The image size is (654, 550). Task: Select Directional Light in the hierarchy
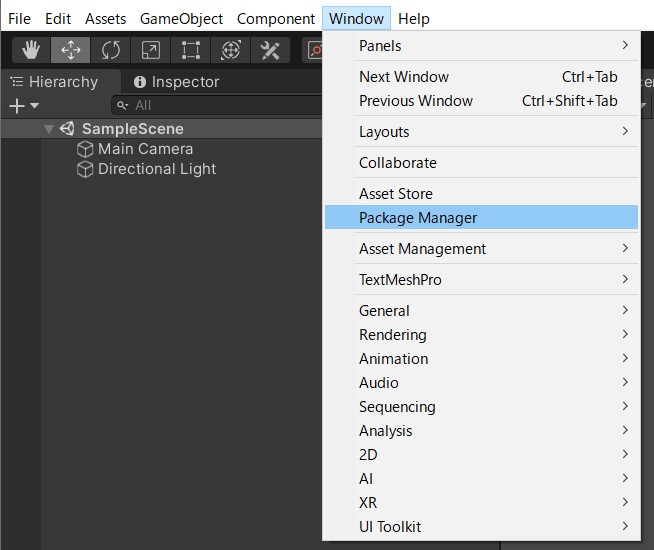click(x=156, y=169)
